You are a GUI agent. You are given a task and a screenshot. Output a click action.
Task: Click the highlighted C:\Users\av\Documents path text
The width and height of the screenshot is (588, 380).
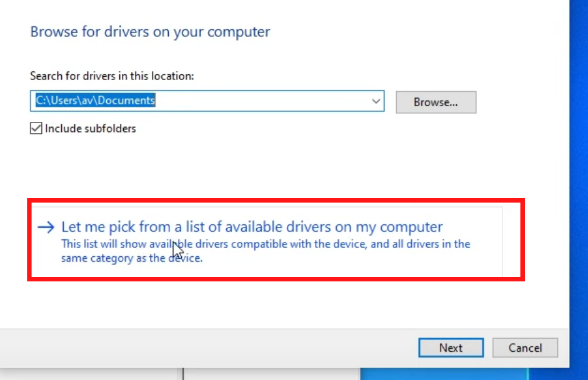(x=95, y=101)
